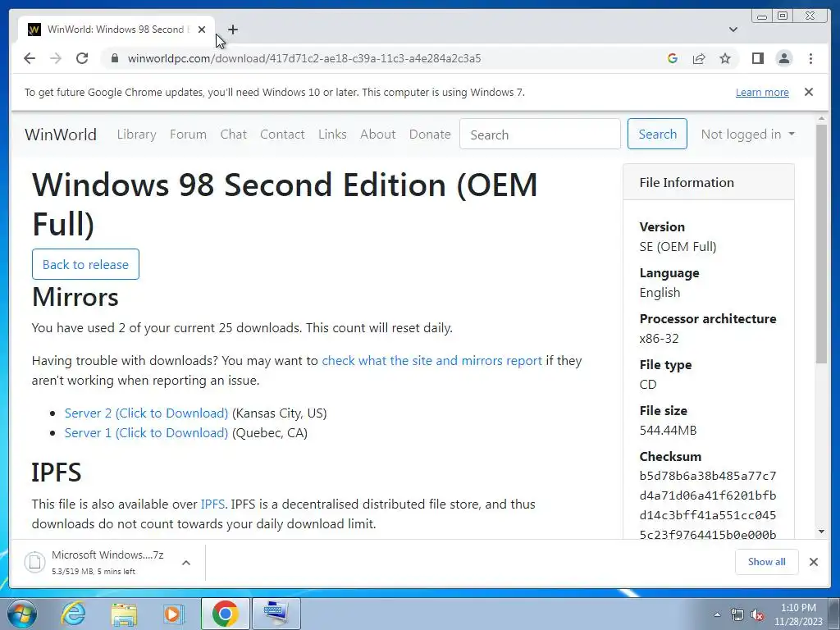Open the Chrome three-dot menu
Viewport: 840px width, 630px height.
coord(810,58)
